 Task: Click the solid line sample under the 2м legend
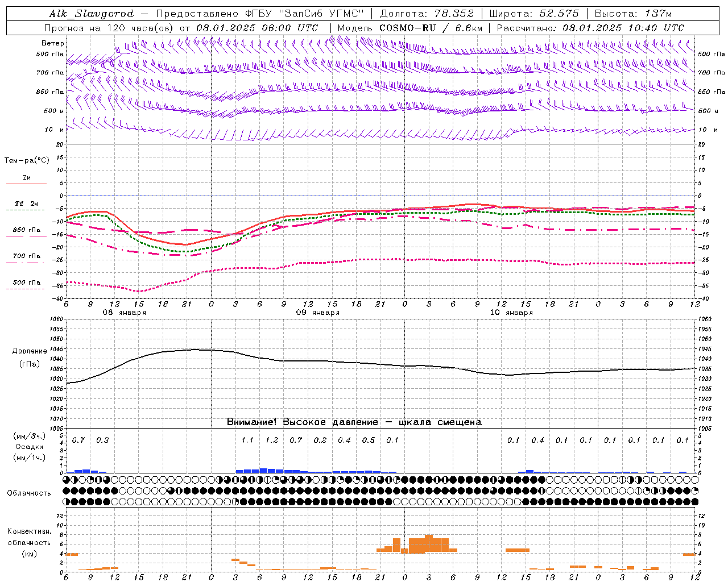pos(26,184)
